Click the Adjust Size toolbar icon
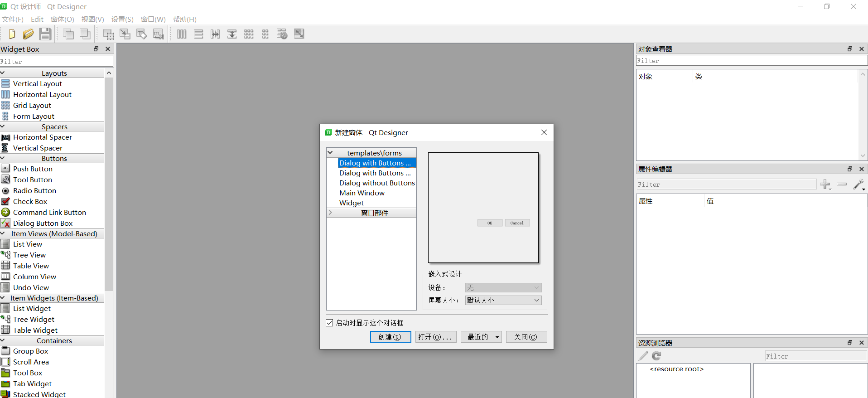 [299, 34]
